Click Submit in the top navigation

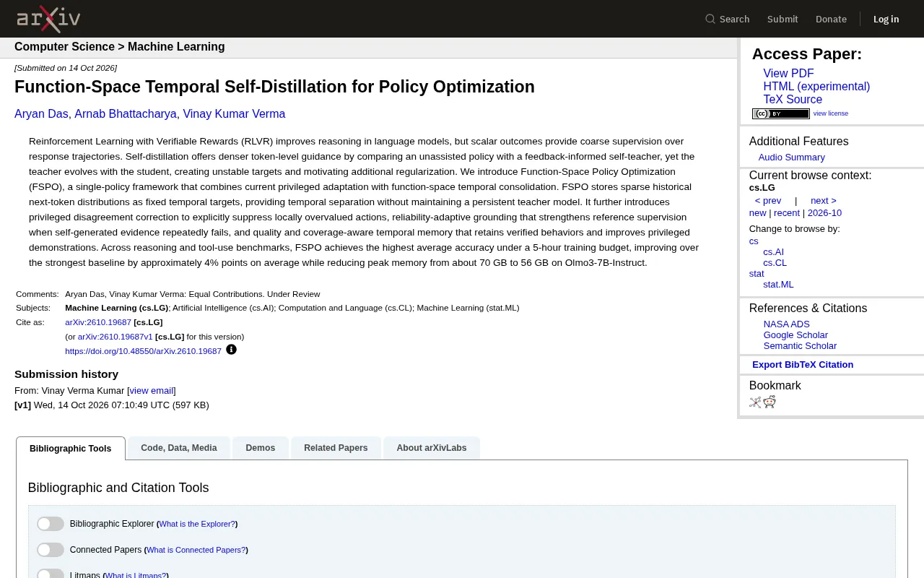click(x=783, y=19)
